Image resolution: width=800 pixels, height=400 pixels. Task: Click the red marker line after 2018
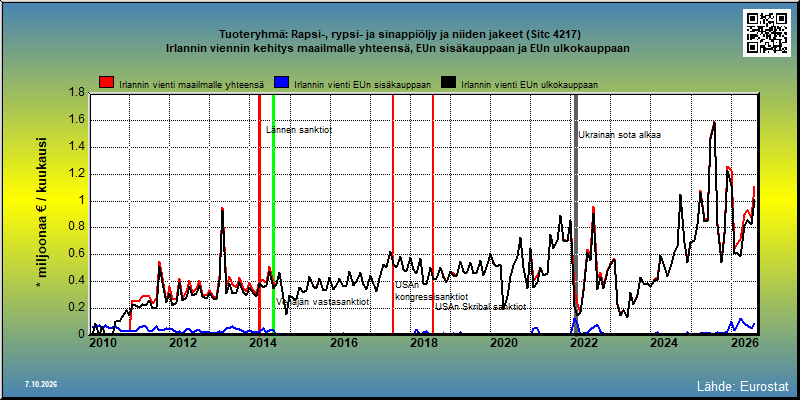[x=433, y=214]
